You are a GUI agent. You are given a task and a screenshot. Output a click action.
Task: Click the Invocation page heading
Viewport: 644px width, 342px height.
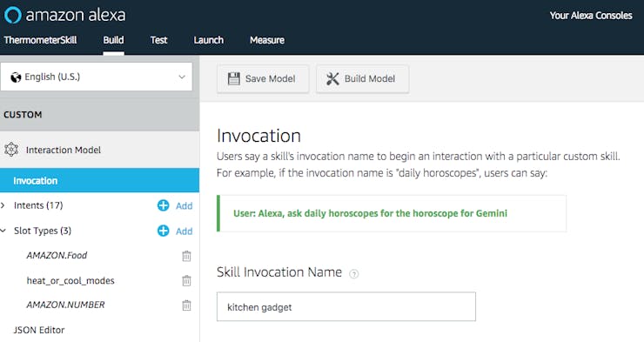(258, 136)
